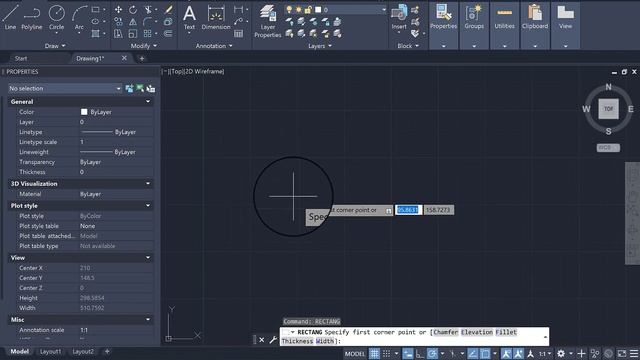Insert a Table annotation
Screen dimensions: 640x360
238,33
